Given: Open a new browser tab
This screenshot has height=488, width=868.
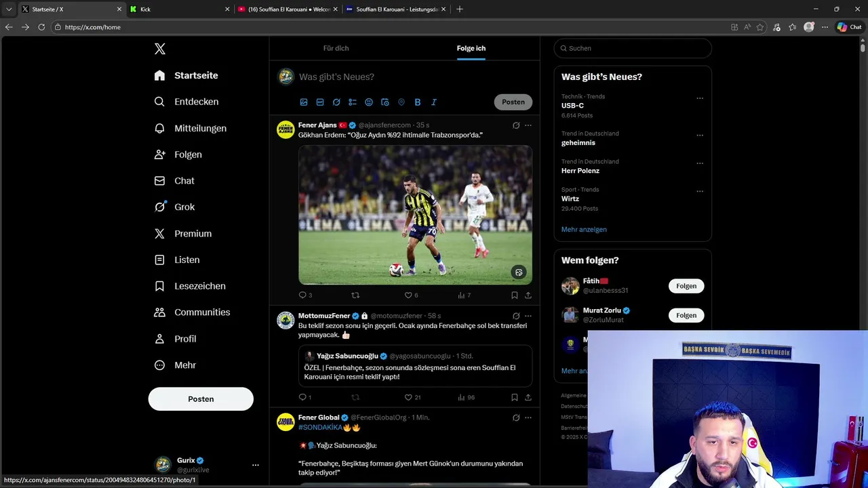Looking at the screenshot, I should tap(460, 9).
